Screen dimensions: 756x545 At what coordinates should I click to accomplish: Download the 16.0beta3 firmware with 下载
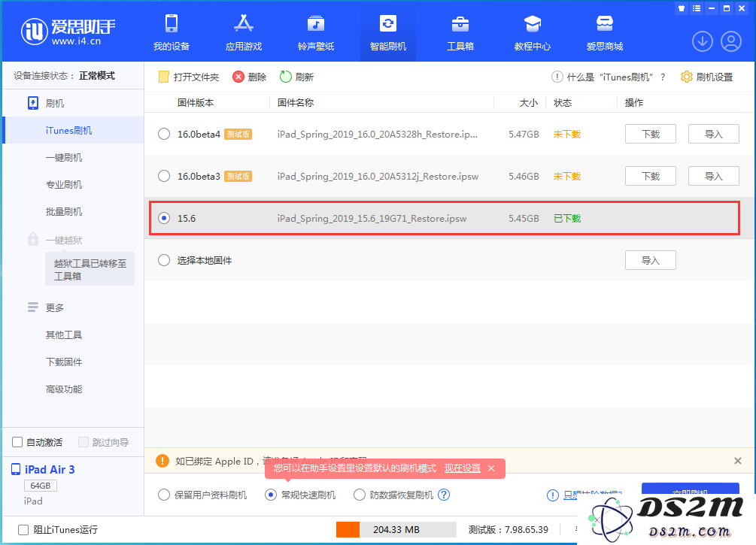click(651, 177)
